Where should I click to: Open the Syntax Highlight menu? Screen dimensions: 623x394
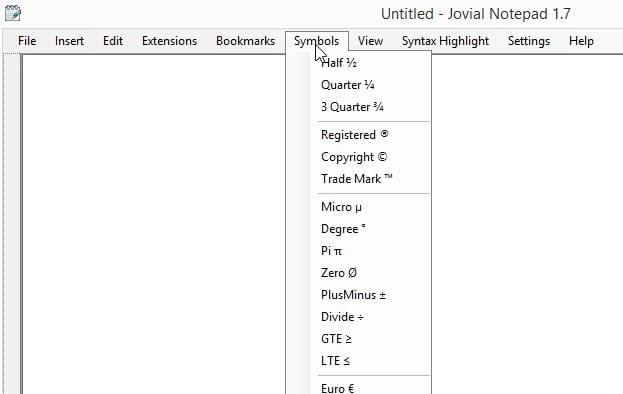click(445, 41)
